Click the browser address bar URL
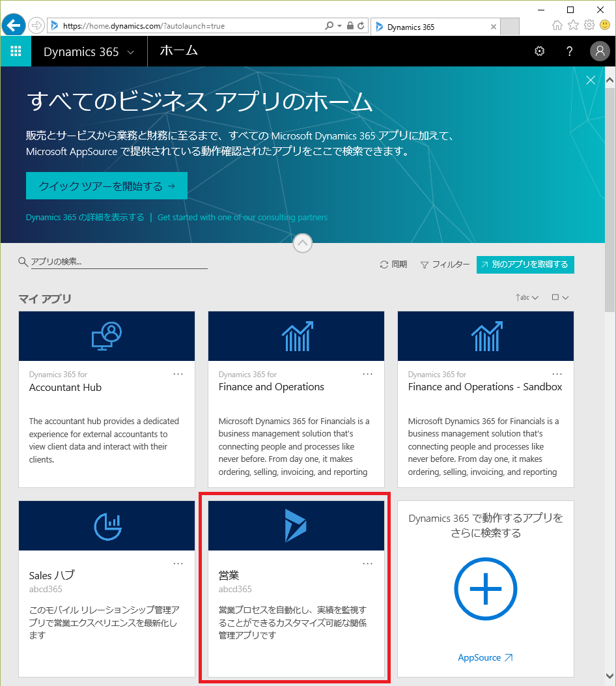This screenshot has width=616, height=686. [x=145, y=26]
